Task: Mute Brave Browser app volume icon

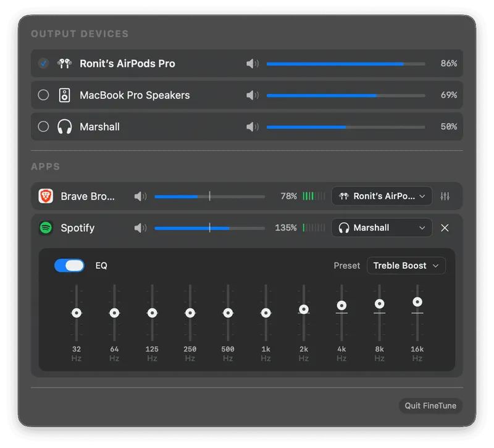Action: click(140, 197)
